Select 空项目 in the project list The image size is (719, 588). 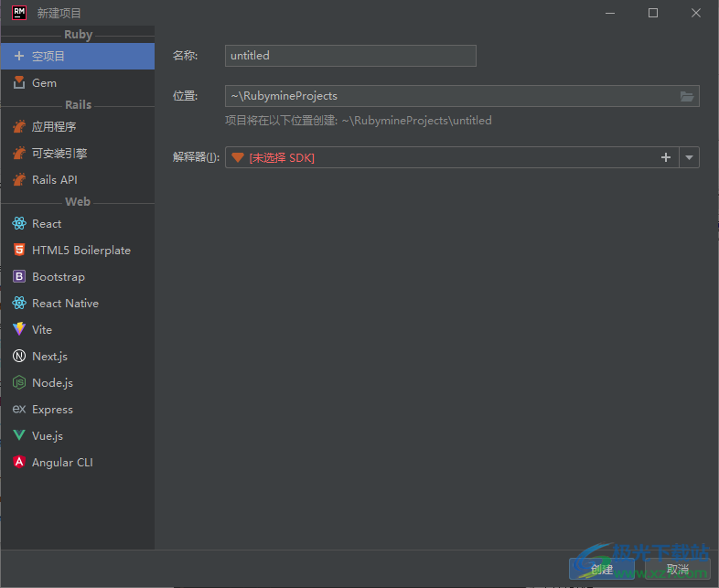48,57
